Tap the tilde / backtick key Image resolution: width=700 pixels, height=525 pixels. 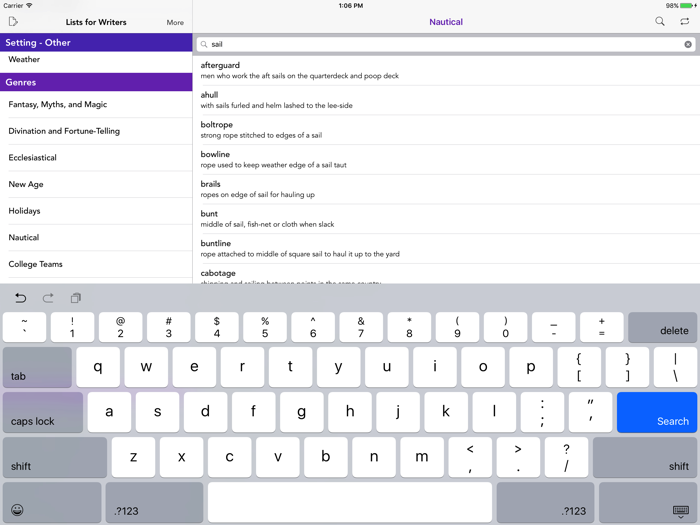click(x=25, y=327)
